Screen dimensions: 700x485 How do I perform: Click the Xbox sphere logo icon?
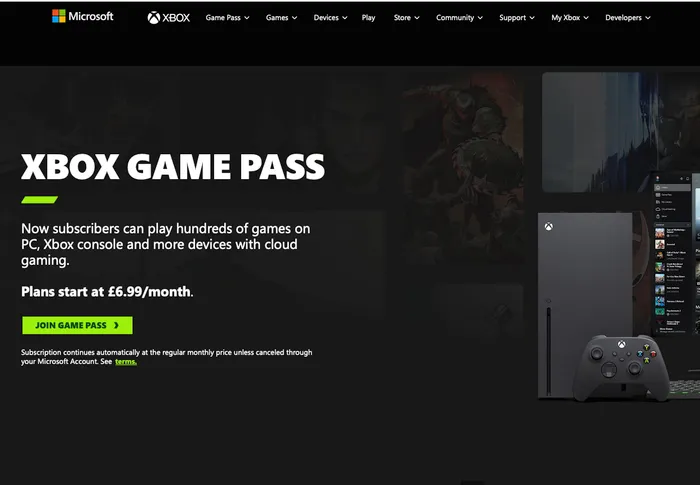pos(154,18)
